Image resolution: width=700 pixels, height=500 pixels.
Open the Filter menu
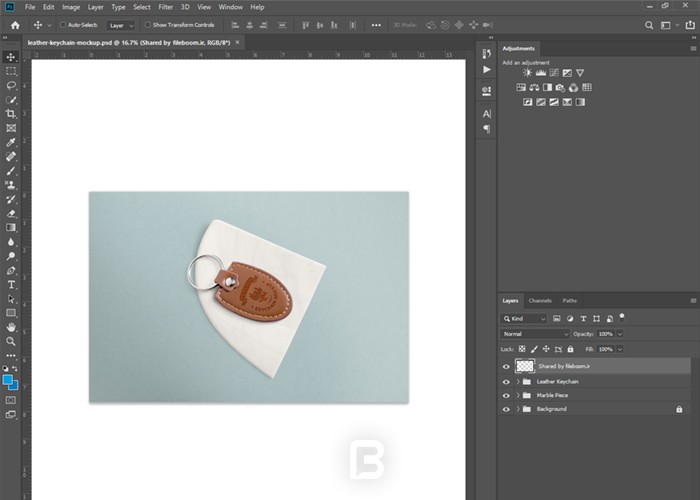[x=166, y=7]
